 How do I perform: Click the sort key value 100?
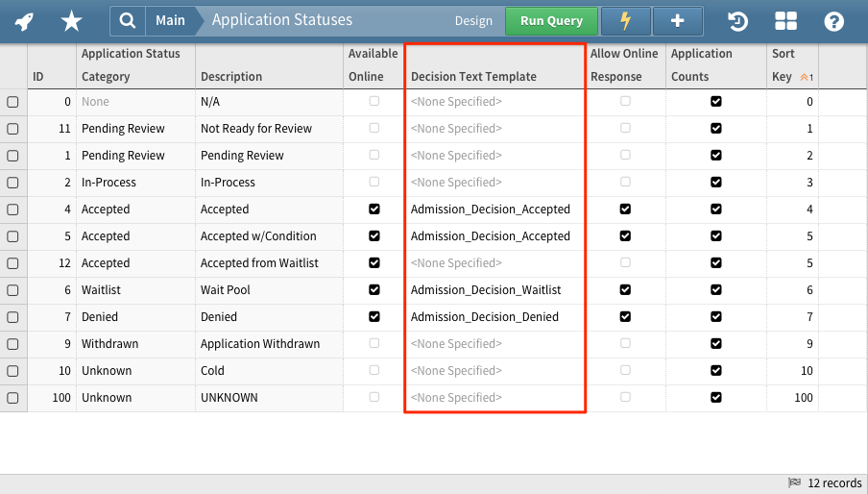coord(804,397)
